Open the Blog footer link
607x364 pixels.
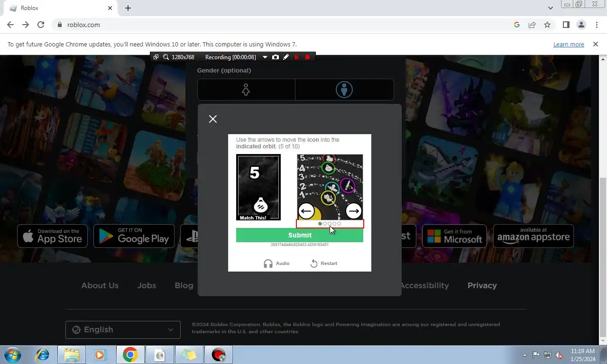184,285
